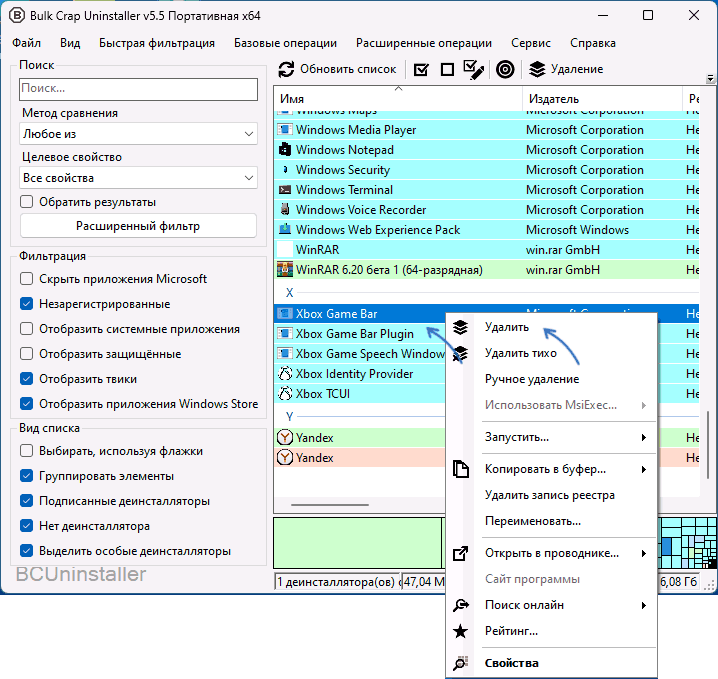Viewport: 718px width, 679px height.
Task: Click the target crosshair toolbar icon
Action: 505,69
